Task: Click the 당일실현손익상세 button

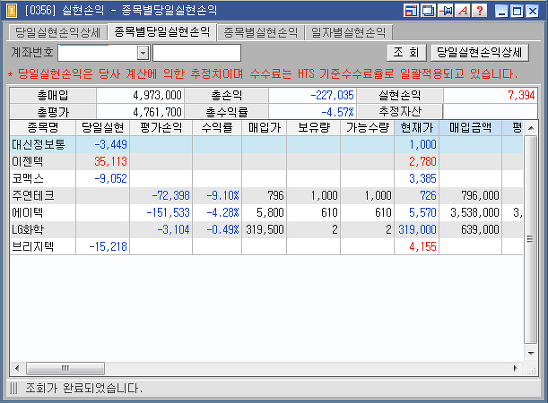Action: tap(479, 53)
